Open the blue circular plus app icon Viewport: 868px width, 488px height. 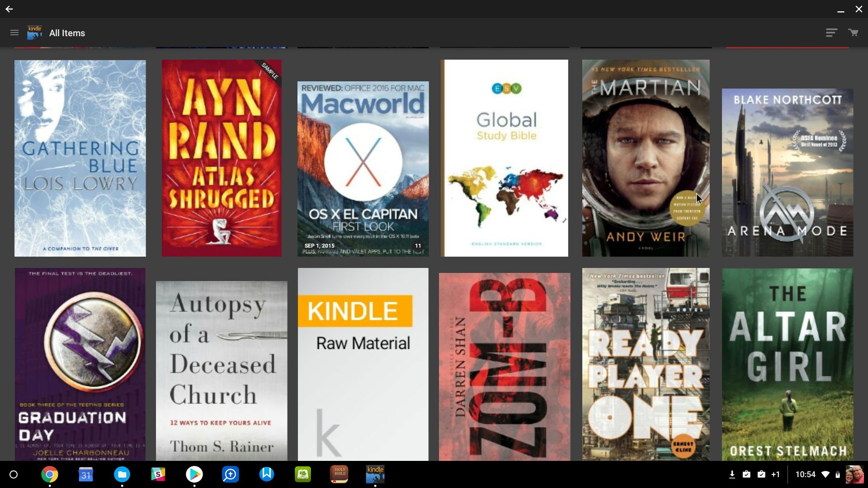(x=231, y=474)
